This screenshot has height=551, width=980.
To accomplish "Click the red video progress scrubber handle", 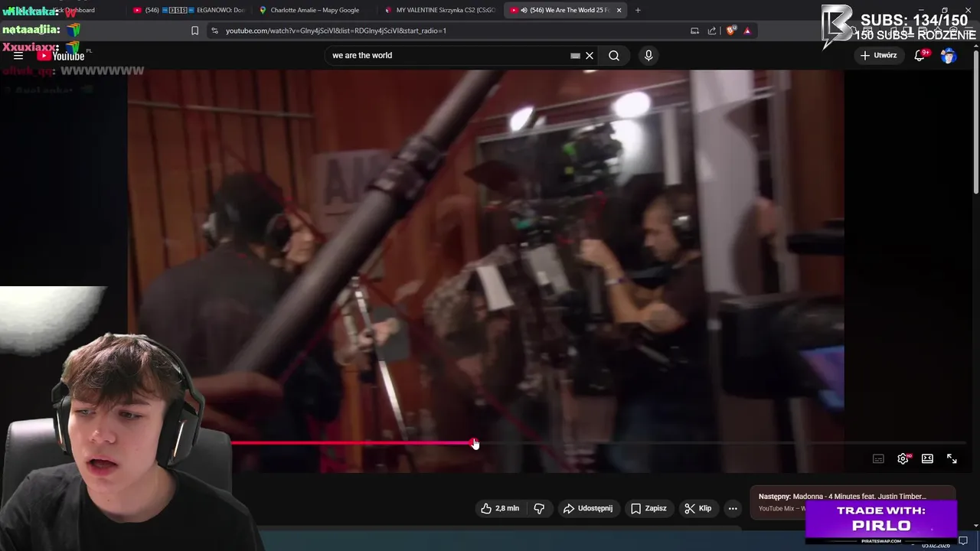I will (x=474, y=443).
